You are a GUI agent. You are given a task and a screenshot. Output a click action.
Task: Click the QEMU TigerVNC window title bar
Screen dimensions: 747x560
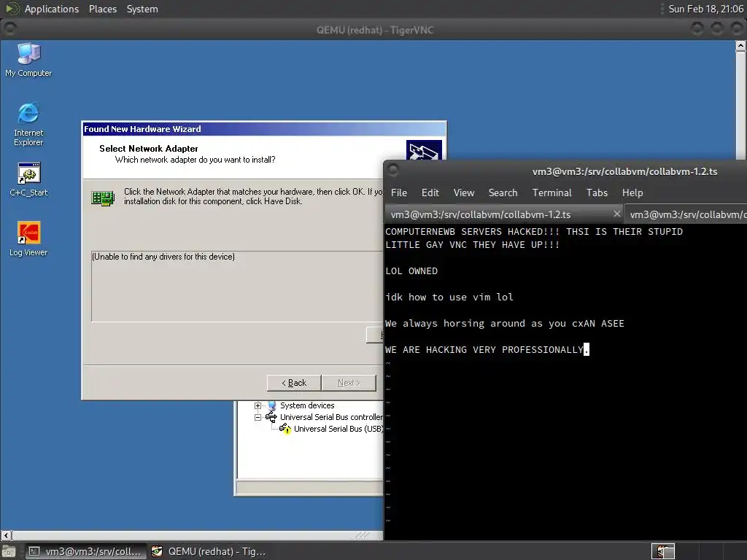pos(374,30)
